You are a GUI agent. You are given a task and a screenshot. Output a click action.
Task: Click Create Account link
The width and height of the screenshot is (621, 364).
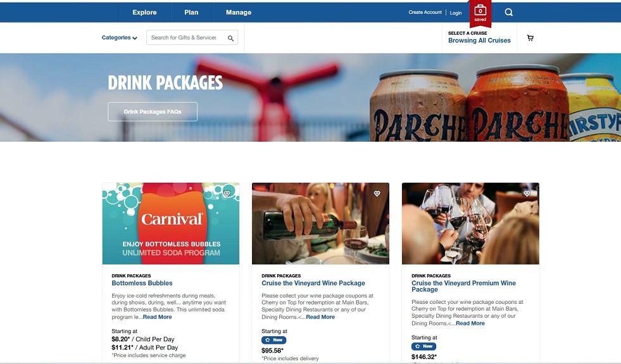click(425, 12)
